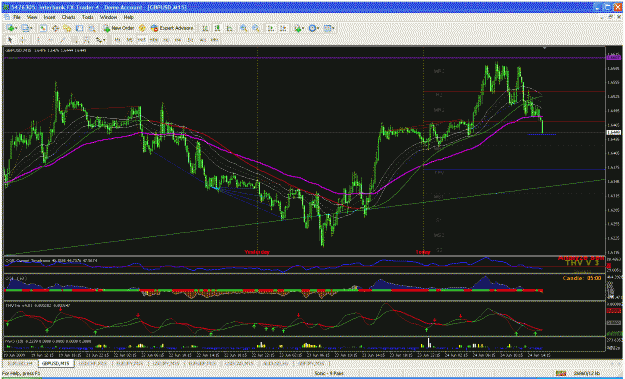This screenshot has width=625, height=379.
Task: Select the equidistant channel tool
Action: (75, 40)
